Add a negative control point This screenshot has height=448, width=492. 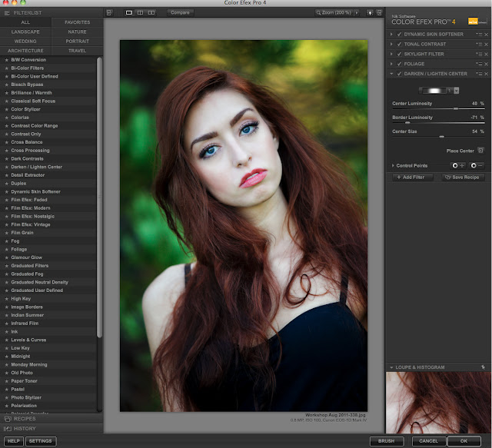[x=477, y=165]
